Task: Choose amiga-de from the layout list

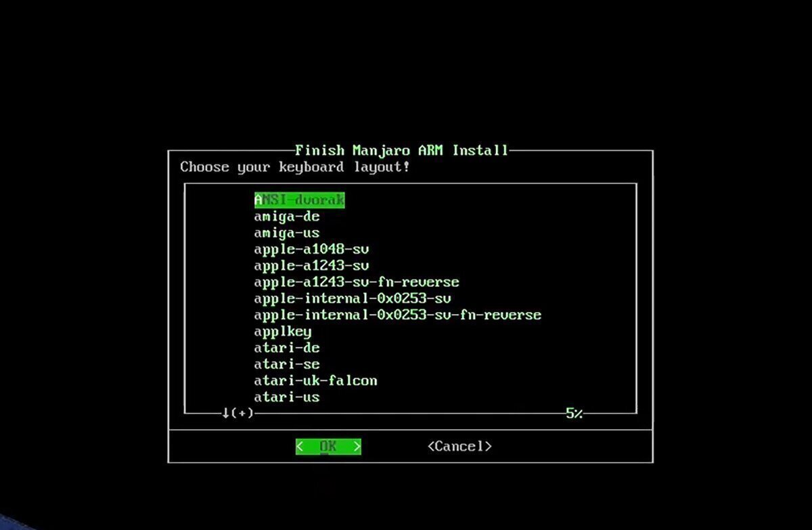Action: click(287, 217)
